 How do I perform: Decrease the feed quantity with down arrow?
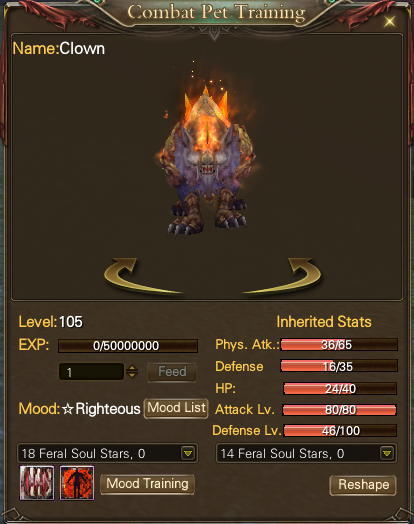tap(132, 375)
